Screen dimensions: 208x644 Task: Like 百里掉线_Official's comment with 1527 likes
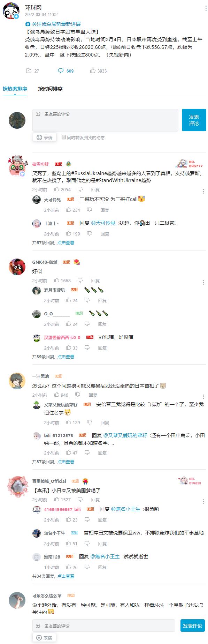pos(57,500)
